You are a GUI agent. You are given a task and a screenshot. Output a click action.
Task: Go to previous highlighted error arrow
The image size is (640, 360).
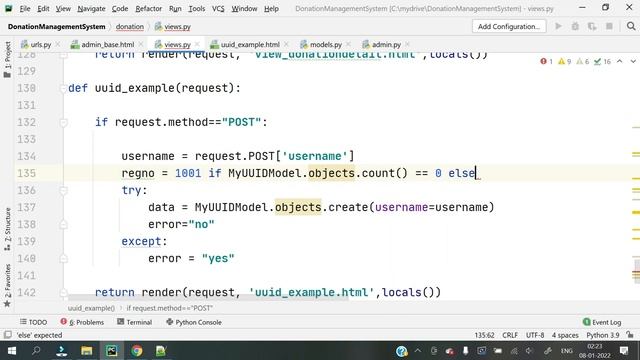coord(620,61)
